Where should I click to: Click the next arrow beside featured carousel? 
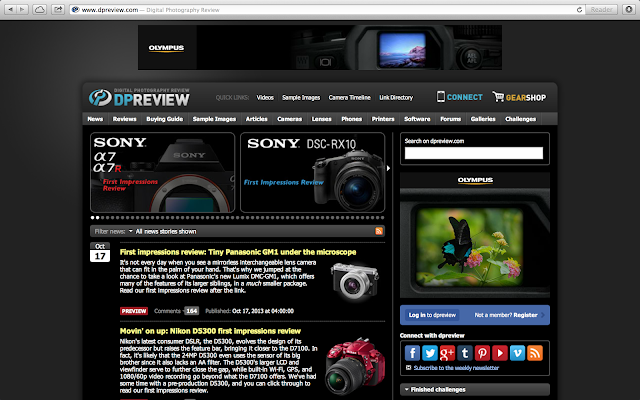tap(388, 168)
